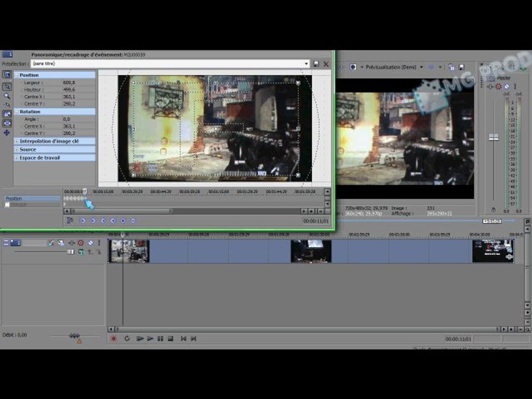The image size is (532, 399).
Task: Click the Largeur value 609,8
Action: click(x=69, y=83)
